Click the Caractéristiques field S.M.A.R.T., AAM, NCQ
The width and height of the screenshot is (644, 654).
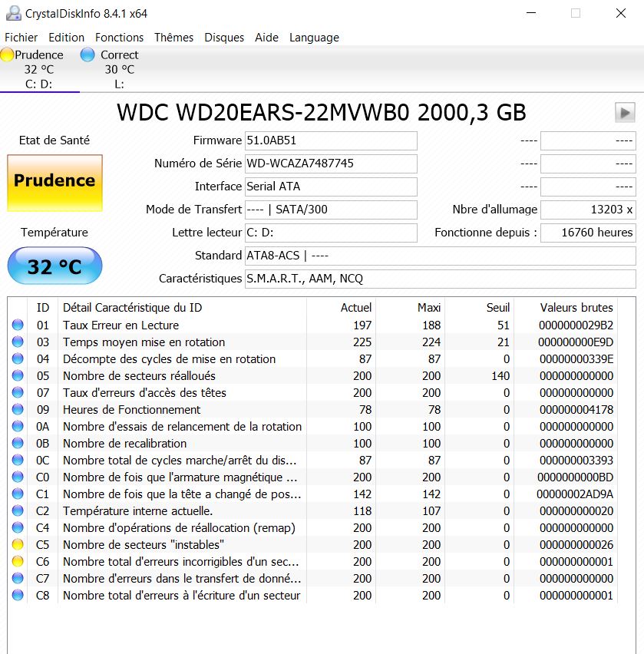(440, 279)
